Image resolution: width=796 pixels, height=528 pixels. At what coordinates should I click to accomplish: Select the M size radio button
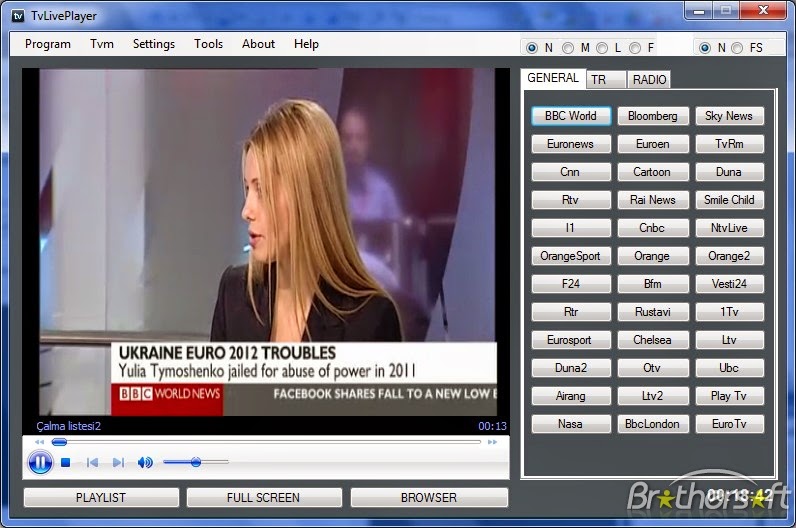pyautogui.click(x=568, y=48)
